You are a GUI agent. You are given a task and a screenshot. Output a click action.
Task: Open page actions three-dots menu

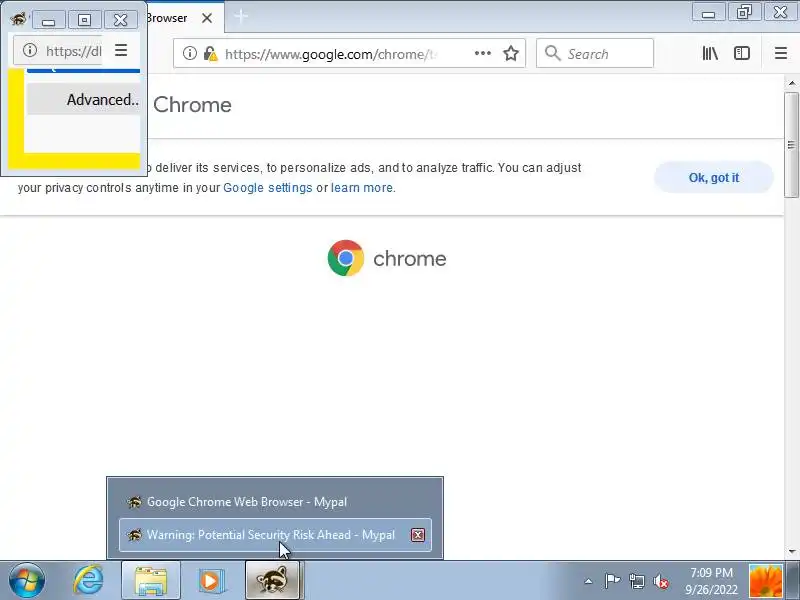pyautogui.click(x=483, y=53)
